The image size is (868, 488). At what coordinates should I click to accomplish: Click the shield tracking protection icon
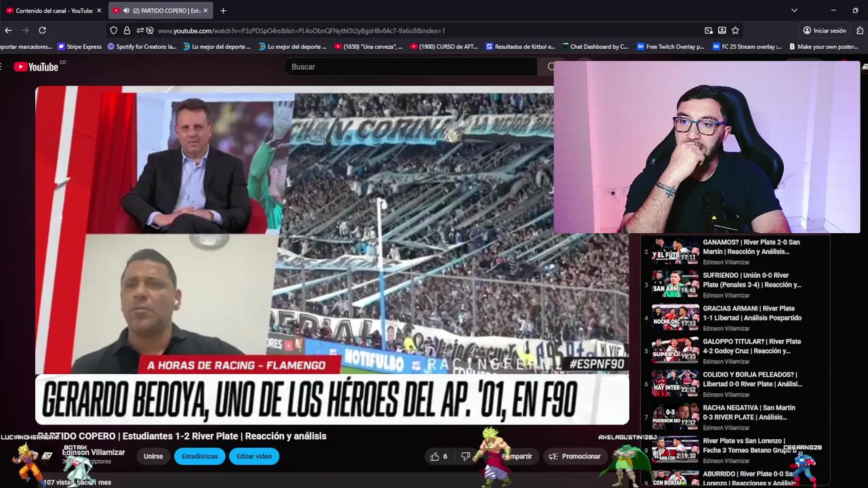pos(114,30)
